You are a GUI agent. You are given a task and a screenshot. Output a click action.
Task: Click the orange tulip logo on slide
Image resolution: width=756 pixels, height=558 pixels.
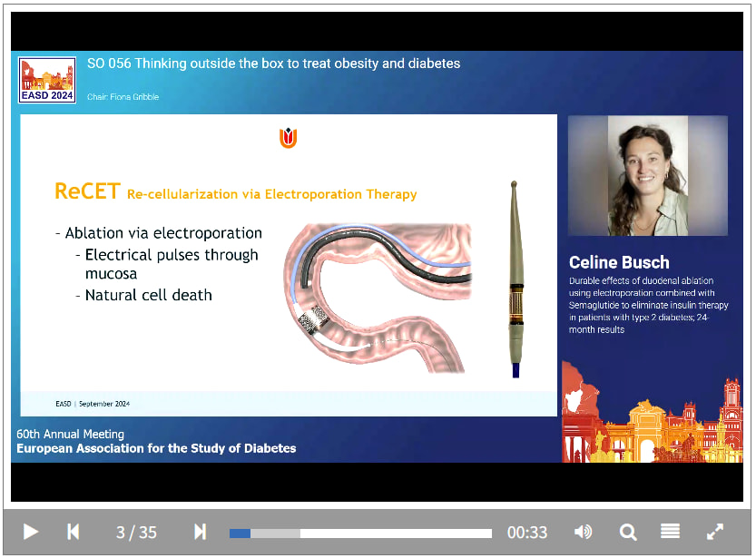coord(289,138)
